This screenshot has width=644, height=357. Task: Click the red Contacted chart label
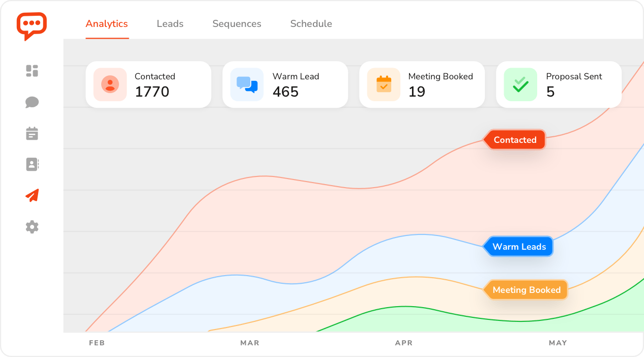click(x=515, y=140)
